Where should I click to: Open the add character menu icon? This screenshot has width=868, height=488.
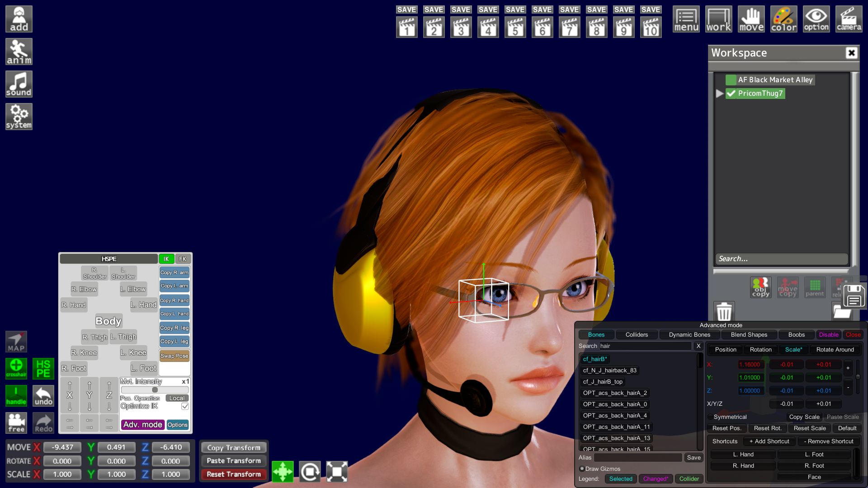[x=19, y=19]
